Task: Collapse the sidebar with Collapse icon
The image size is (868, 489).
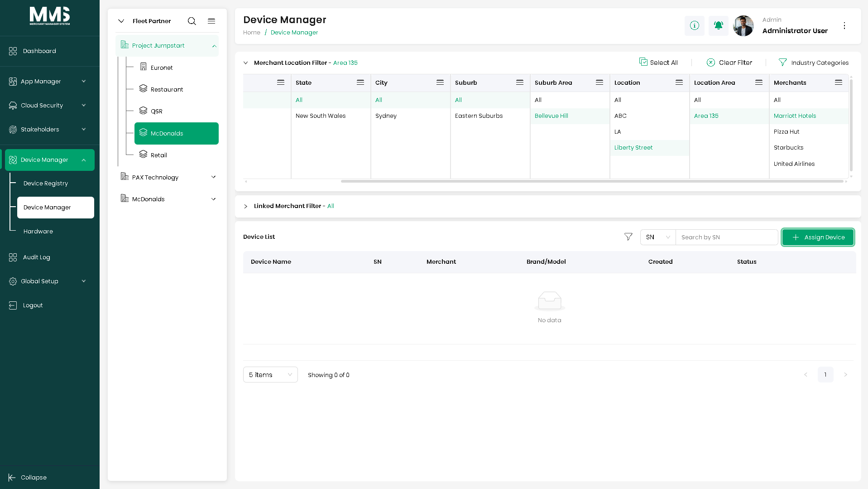Action: click(12, 478)
